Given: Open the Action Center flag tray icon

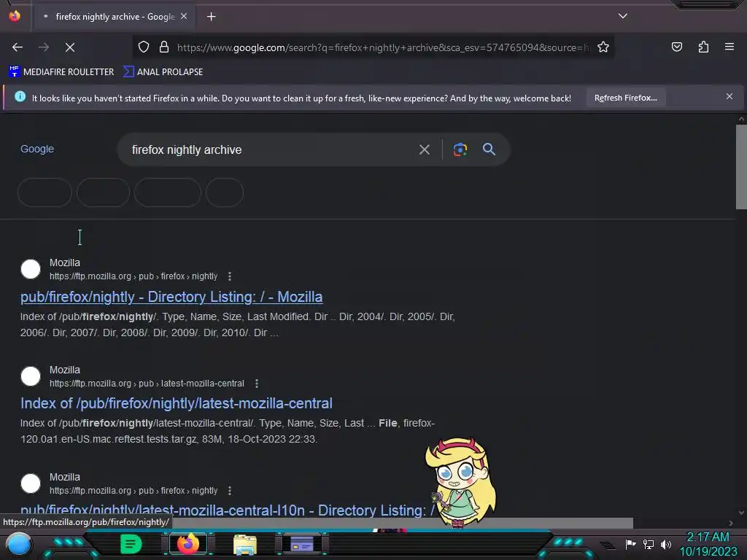Looking at the screenshot, I should click(x=631, y=544).
